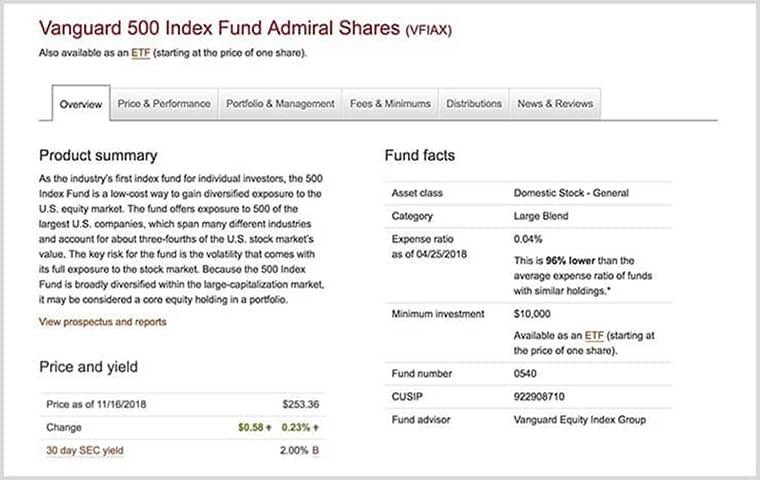The height and width of the screenshot is (480, 760).
Task: Click the Price and yield heading
Action: coord(89,367)
